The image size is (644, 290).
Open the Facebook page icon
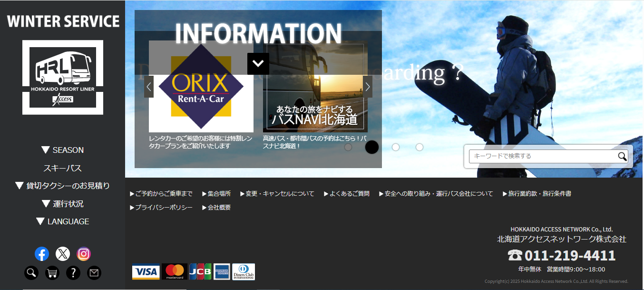42,254
